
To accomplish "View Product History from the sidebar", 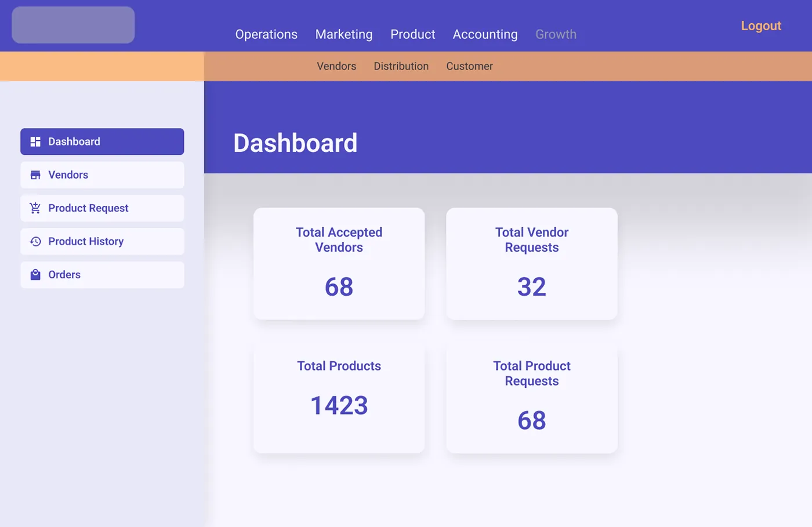I will [102, 241].
